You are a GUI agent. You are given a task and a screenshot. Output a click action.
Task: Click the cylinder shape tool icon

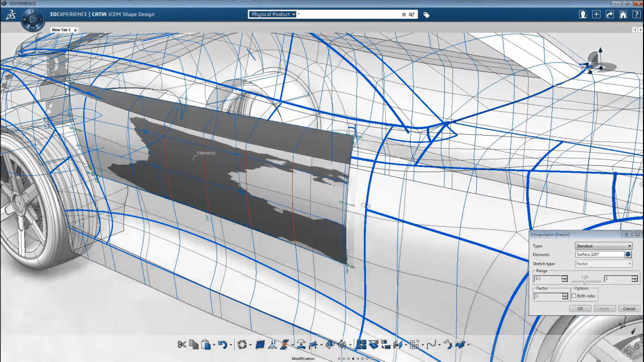click(x=330, y=345)
